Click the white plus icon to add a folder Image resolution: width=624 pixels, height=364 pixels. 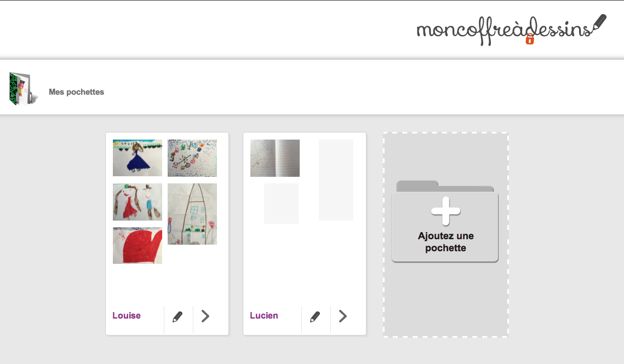pyautogui.click(x=446, y=211)
